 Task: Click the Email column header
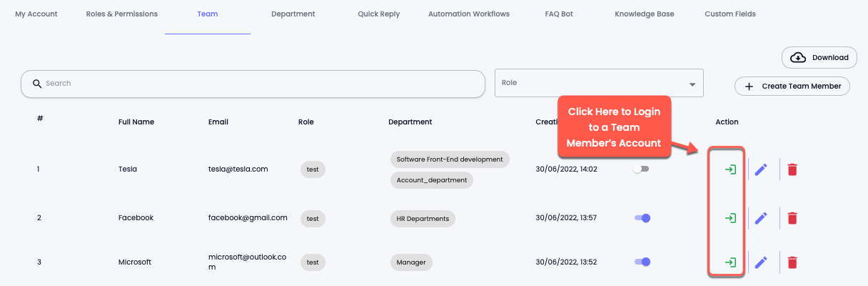[x=218, y=122]
